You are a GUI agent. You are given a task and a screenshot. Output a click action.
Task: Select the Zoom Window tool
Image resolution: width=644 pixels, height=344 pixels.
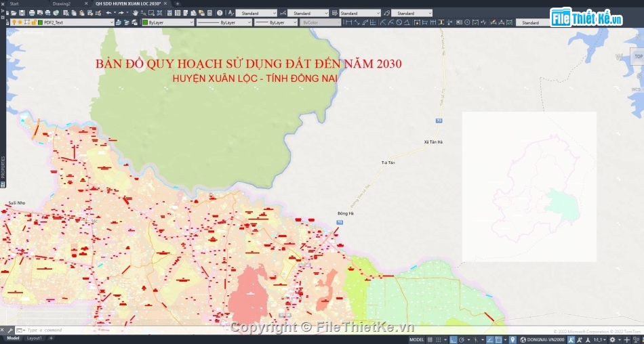click(x=151, y=13)
